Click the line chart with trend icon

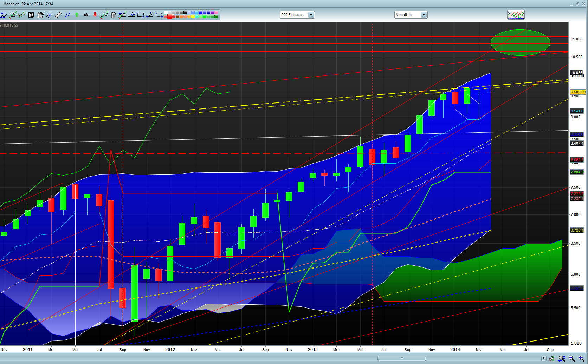point(22,15)
